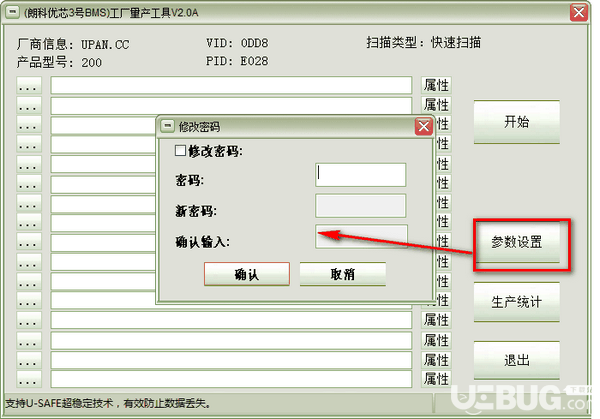Click the fourteenth row's "..." button

coord(29,340)
